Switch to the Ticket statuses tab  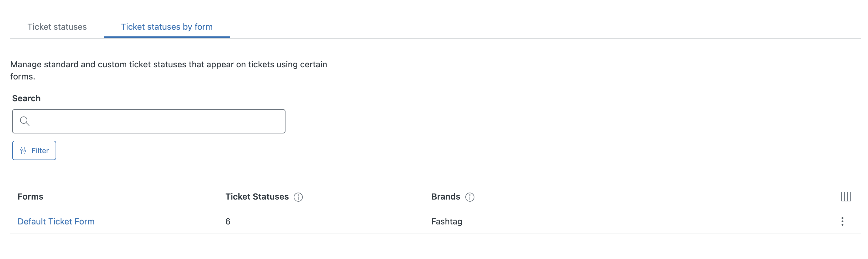pyautogui.click(x=57, y=27)
